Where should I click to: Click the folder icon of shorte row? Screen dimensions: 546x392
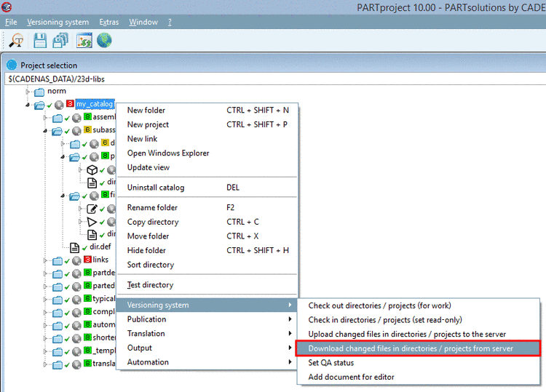tap(58, 338)
